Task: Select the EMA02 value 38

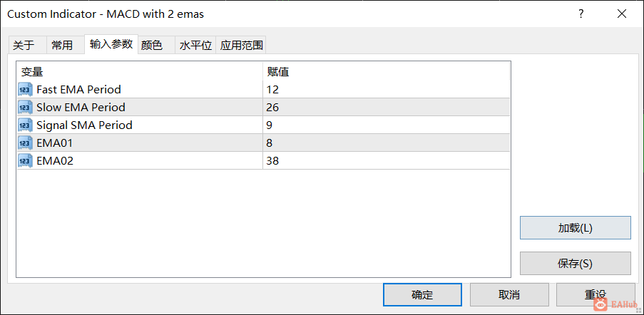Action: pos(273,161)
